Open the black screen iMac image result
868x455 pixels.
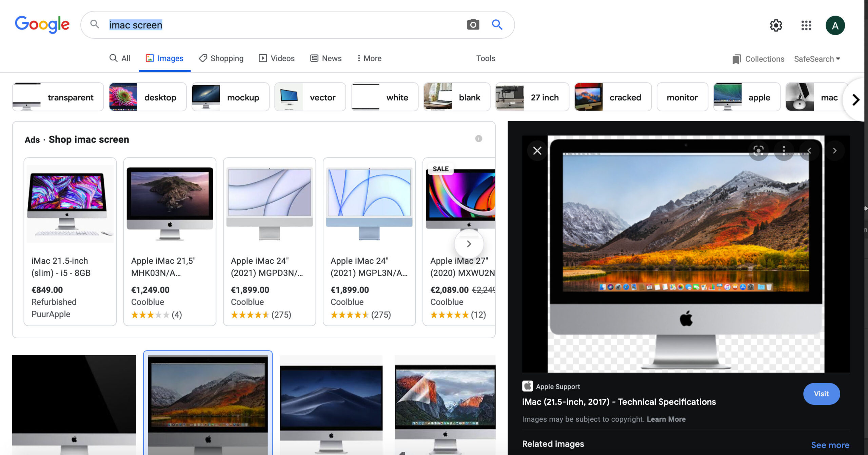[74, 405]
